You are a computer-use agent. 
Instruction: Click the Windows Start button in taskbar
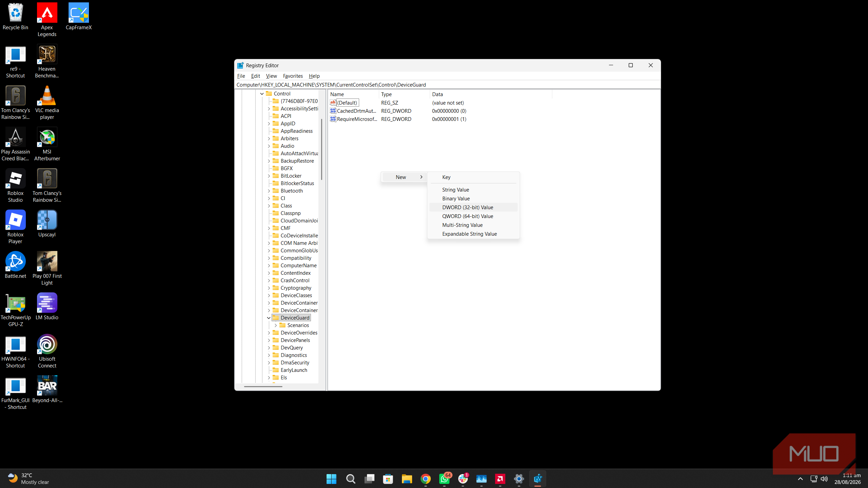331,479
